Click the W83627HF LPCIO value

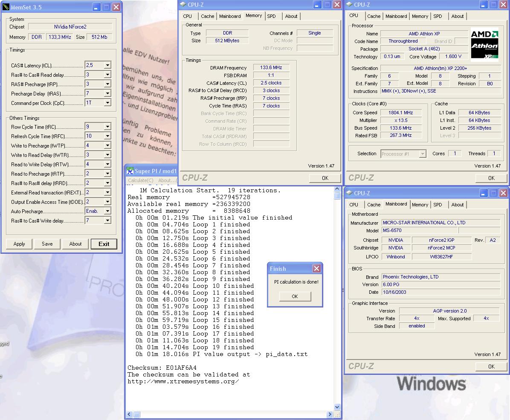(441, 257)
